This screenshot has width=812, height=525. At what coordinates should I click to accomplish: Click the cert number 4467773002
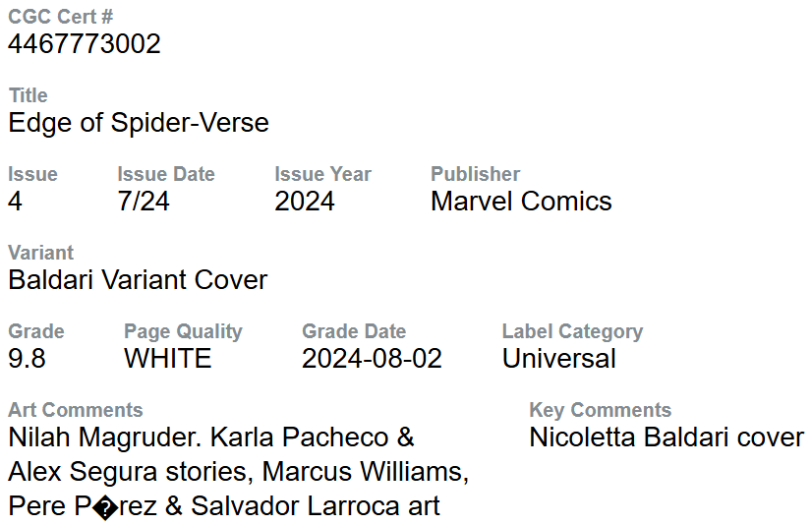tap(85, 44)
